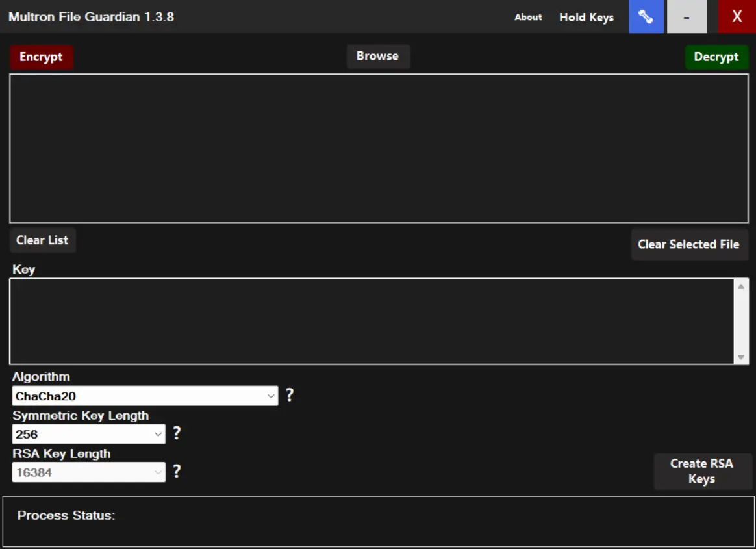The image size is (756, 549).
Task: Minimize the Multron File Guardian window
Action: pyautogui.click(x=687, y=17)
